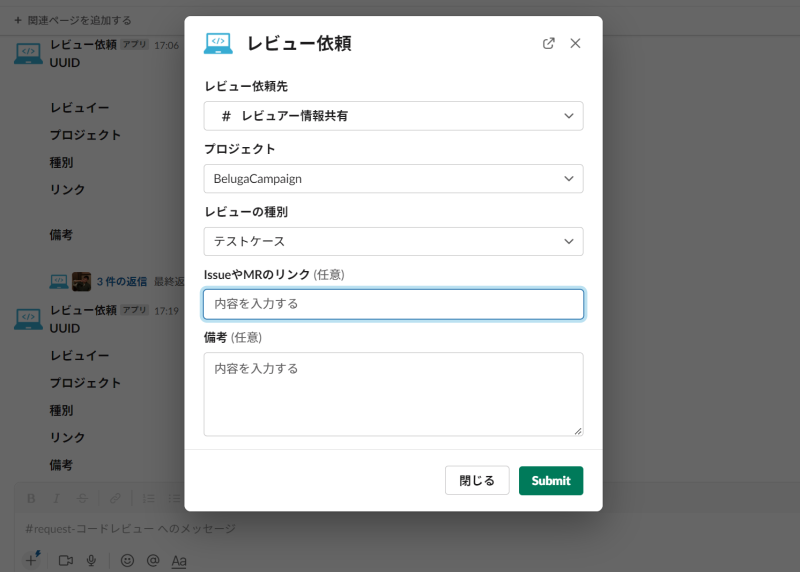Toggle italic formatting in composer

coord(55,498)
